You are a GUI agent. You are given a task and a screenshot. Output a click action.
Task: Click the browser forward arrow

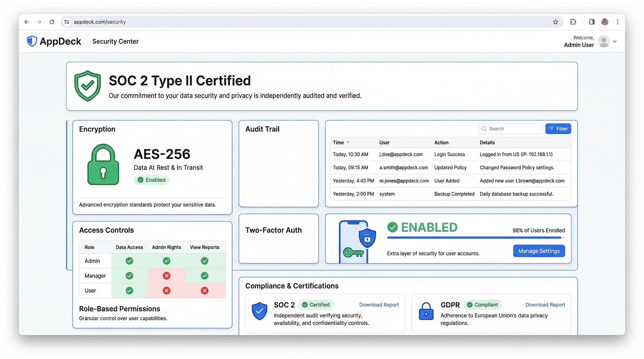tap(39, 22)
